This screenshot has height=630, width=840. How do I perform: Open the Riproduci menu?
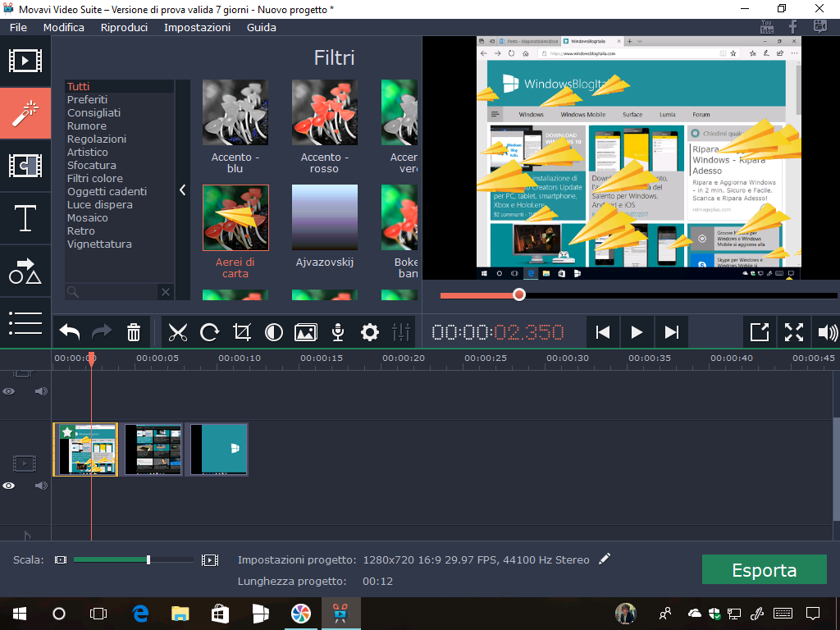(x=125, y=27)
